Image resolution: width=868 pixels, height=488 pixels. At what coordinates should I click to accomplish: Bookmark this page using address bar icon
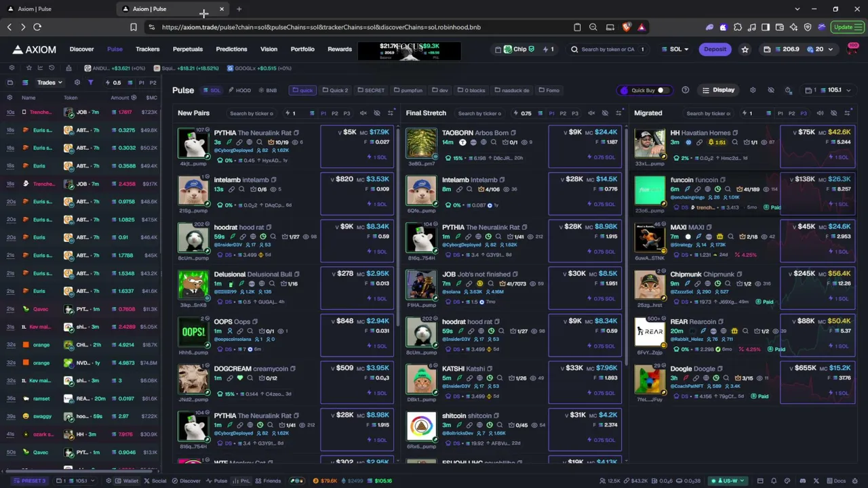pos(134,27)
